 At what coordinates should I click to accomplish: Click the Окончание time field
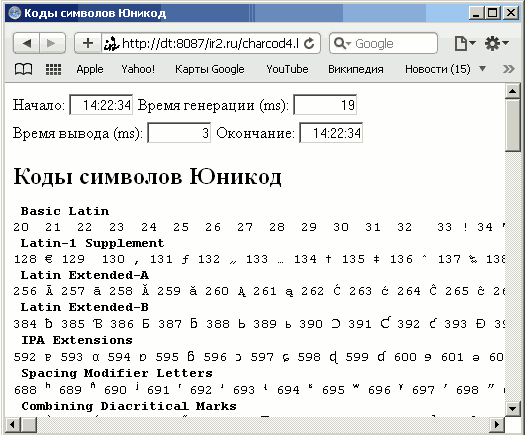(x=331, y=133)
